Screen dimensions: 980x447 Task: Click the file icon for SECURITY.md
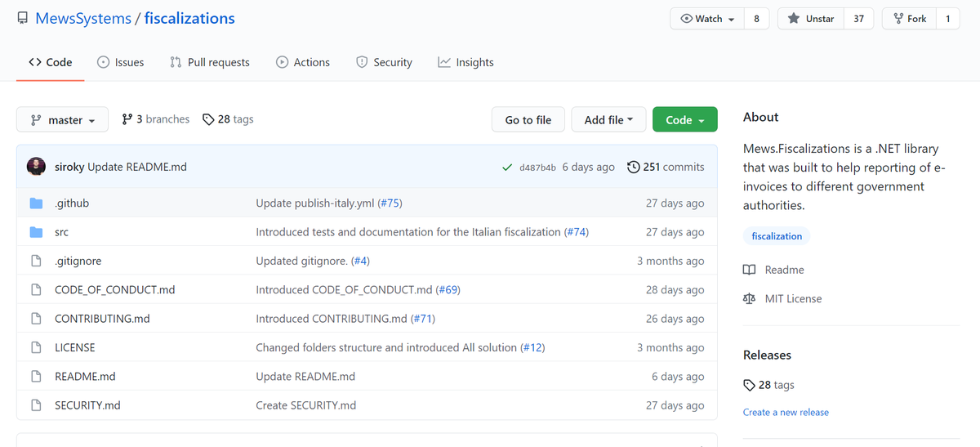pyautogui.click(x=36, y=405)
